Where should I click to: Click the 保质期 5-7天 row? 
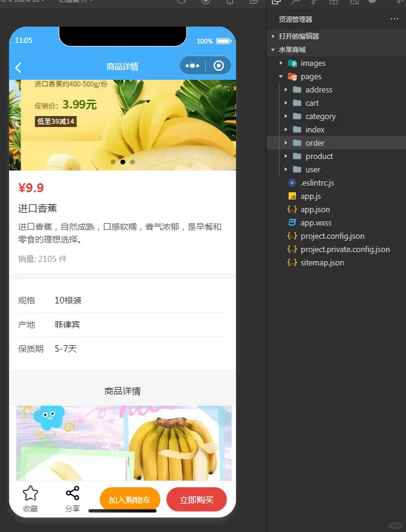(122, 349)
